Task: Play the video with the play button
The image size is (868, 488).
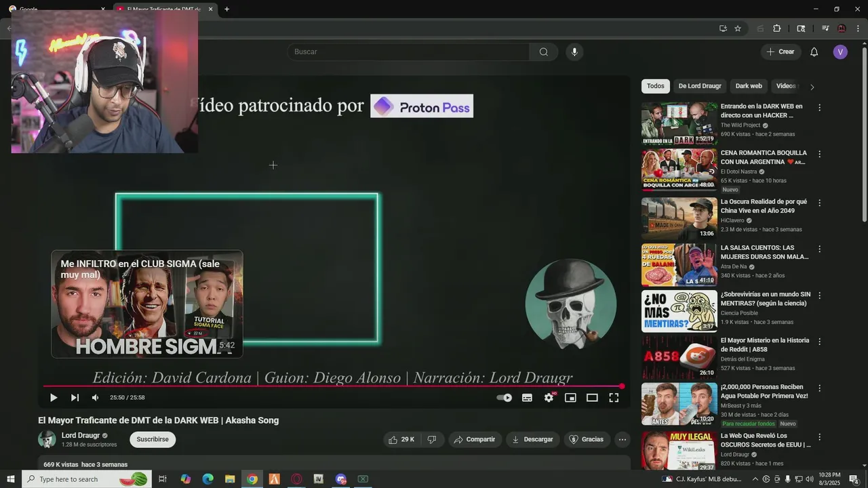Action: point(54,398)
